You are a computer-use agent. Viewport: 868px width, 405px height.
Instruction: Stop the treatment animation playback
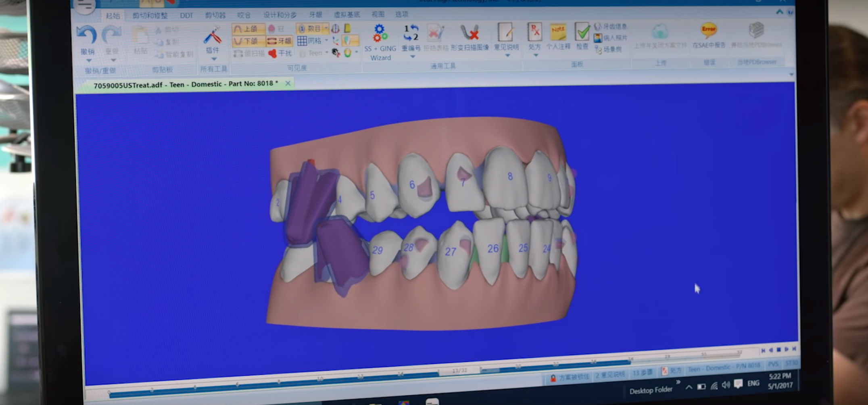779,350
